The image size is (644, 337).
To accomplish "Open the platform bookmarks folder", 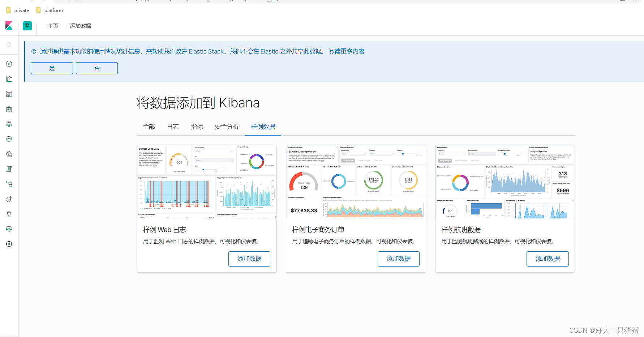I will (50, 10).
